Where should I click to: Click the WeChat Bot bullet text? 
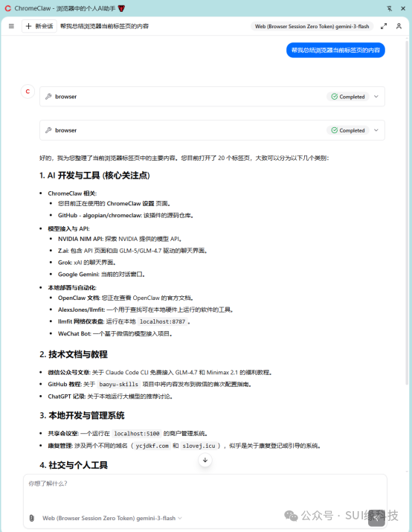[115, 333]
